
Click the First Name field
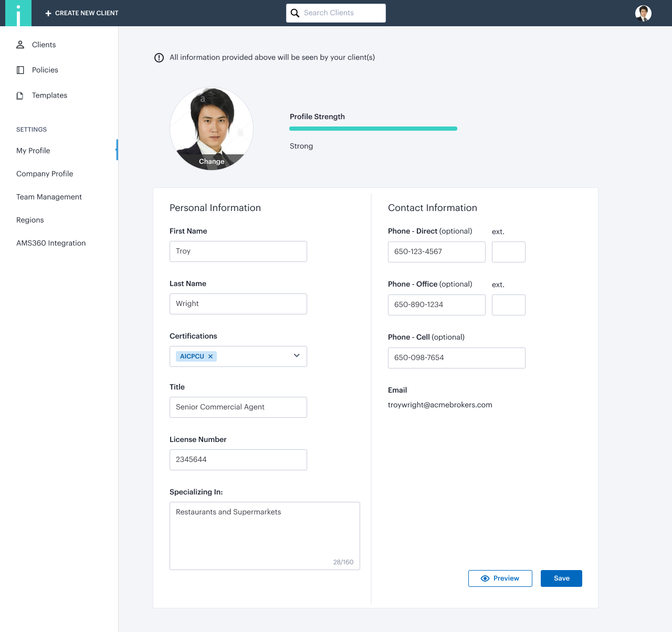(238, 251)
